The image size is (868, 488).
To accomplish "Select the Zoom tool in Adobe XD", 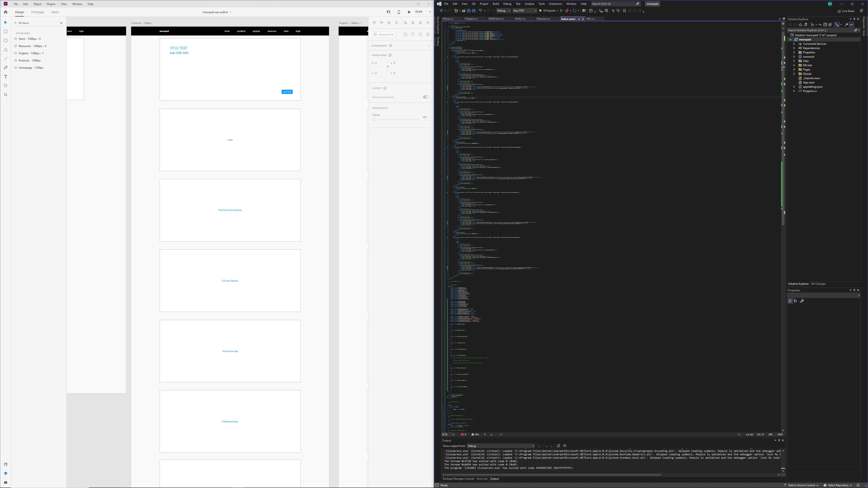I will (5, 95).
